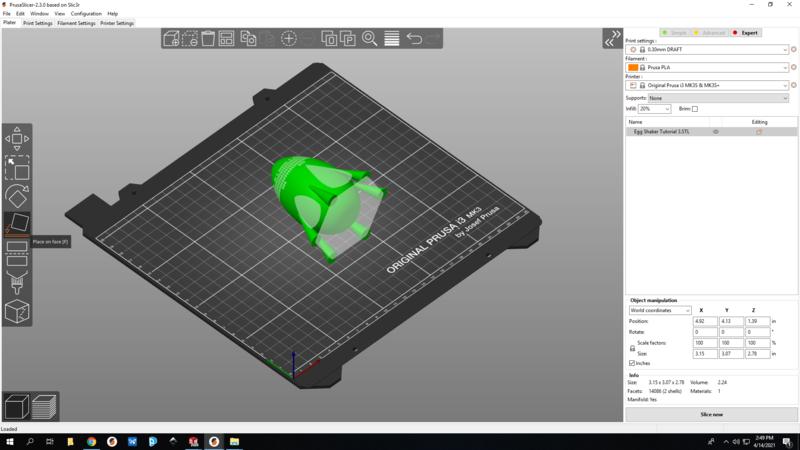
Task: Click the Slice now button
Action: click(711, 414)
